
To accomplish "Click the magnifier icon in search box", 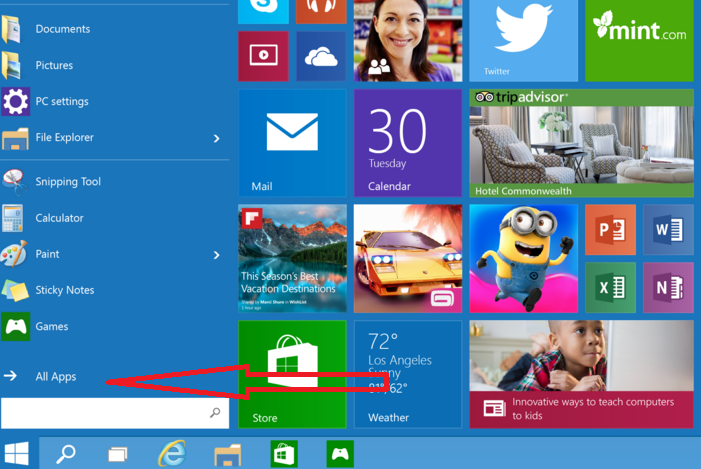I will [x=215, y=413].
